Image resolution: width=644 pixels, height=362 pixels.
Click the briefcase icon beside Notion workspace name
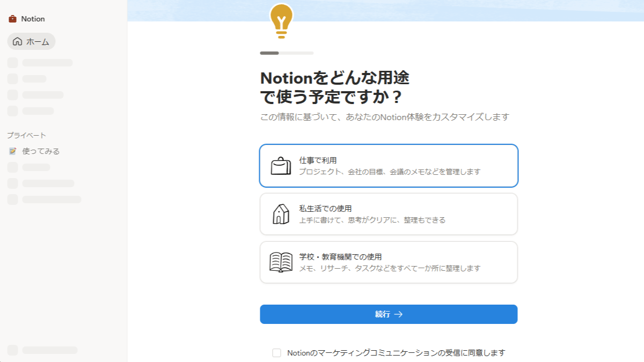12,19
